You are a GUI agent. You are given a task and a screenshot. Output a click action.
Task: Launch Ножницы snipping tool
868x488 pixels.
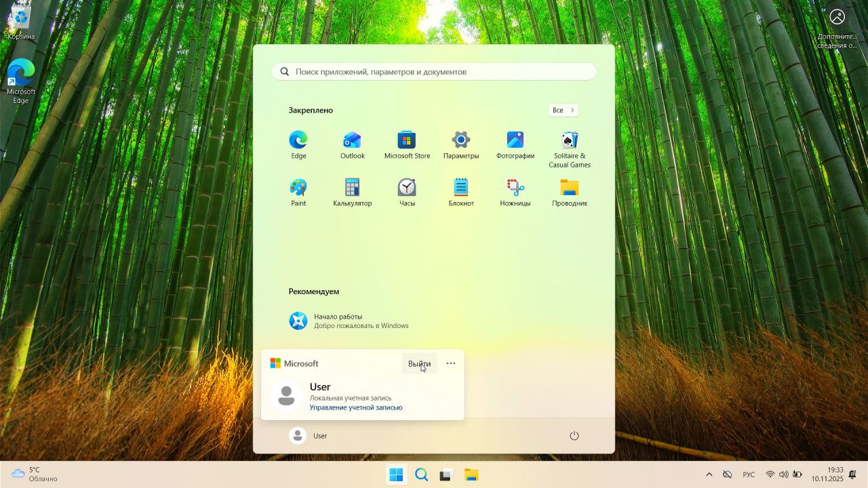[x=515, y=192]
